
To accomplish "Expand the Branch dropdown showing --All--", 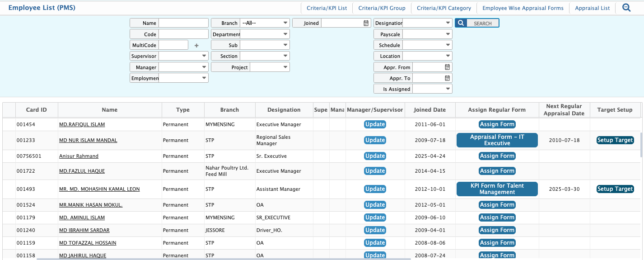I will tap(265, 23).
